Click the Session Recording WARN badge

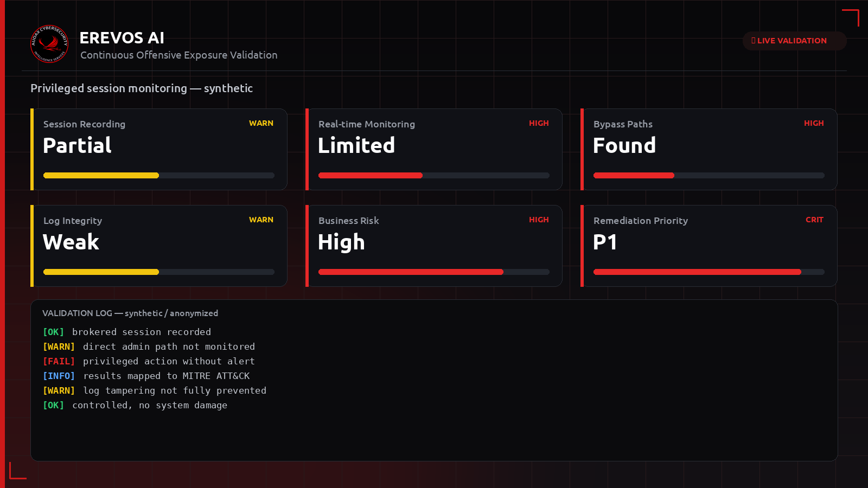[x=261, y=123]
